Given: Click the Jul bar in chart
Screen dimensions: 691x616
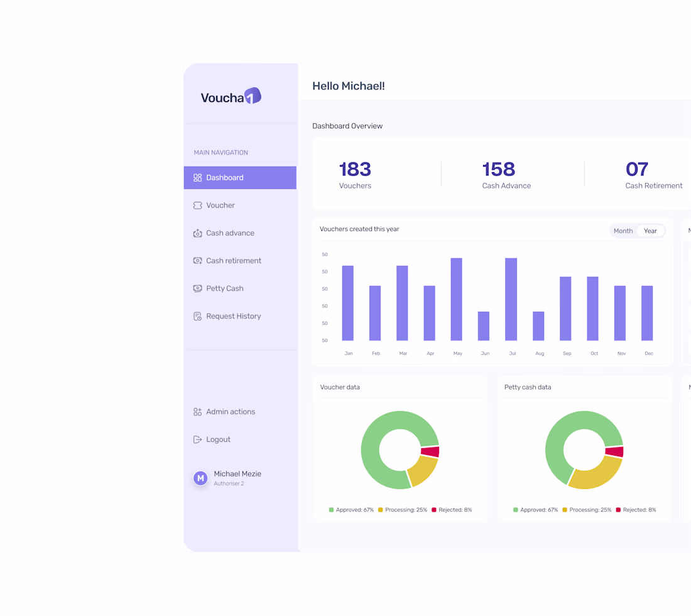Looking at the screenshot, I should tap(511, 299).
